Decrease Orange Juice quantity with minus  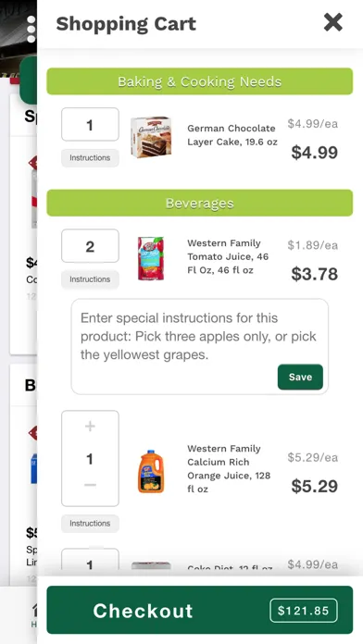(90, 485)
